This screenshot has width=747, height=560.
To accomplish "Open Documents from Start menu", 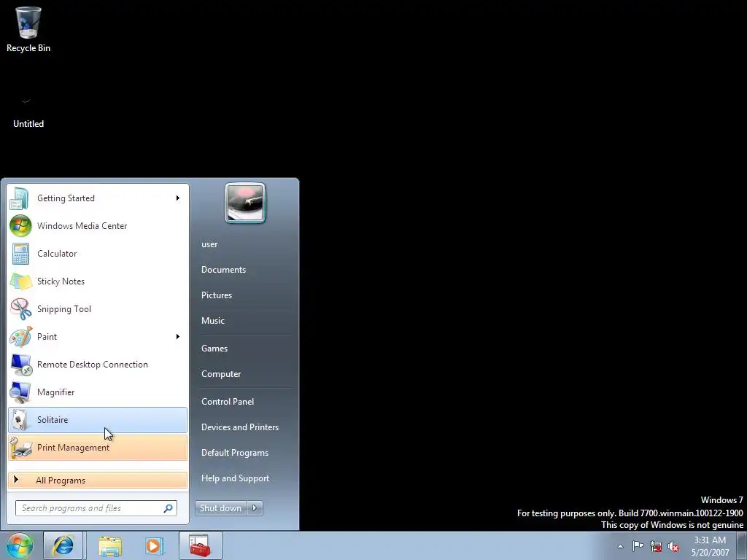I will tap(223, 270).
